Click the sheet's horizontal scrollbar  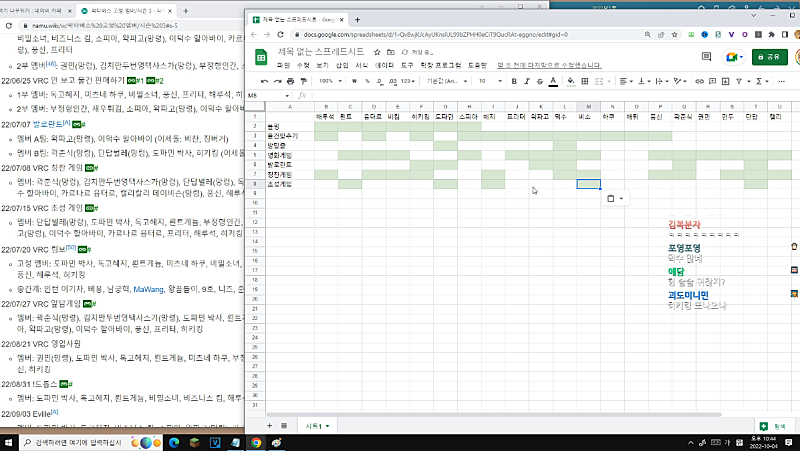[x=493, y=415]
